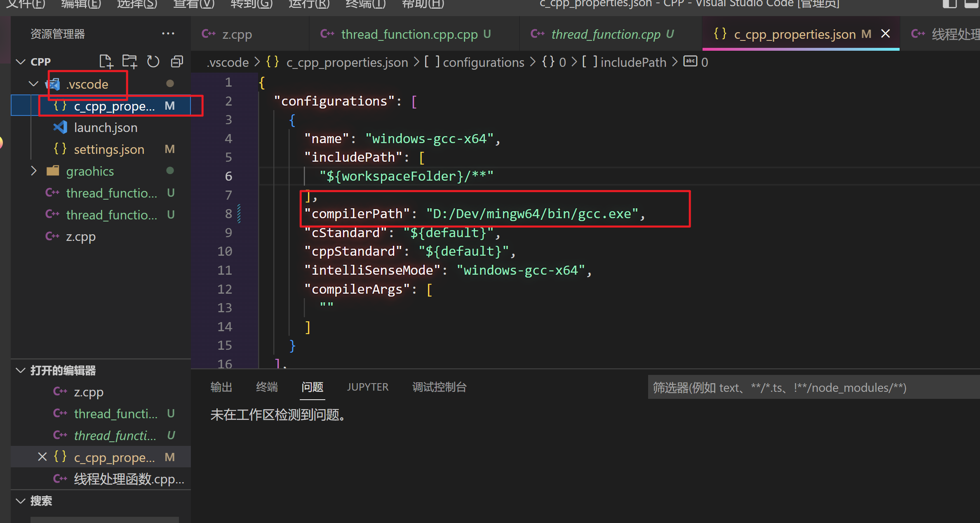Expand the graohics folder chevron

coord(34,171)
